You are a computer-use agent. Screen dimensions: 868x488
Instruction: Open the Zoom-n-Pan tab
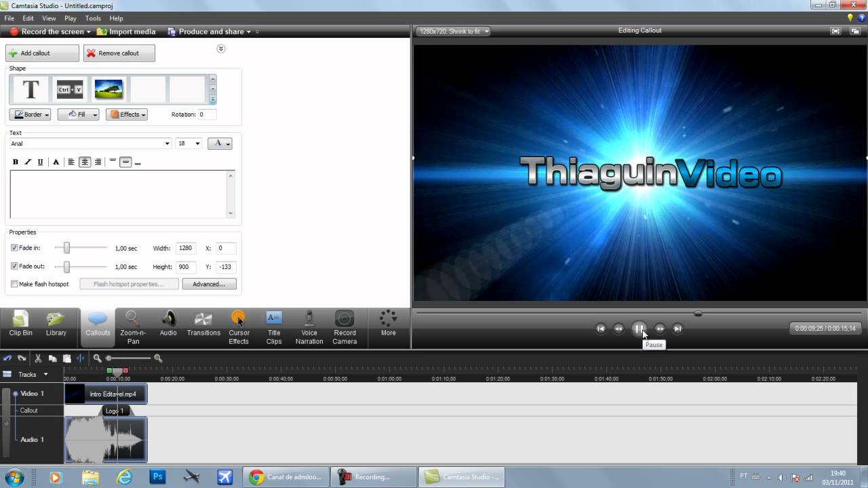coord(133,327)
